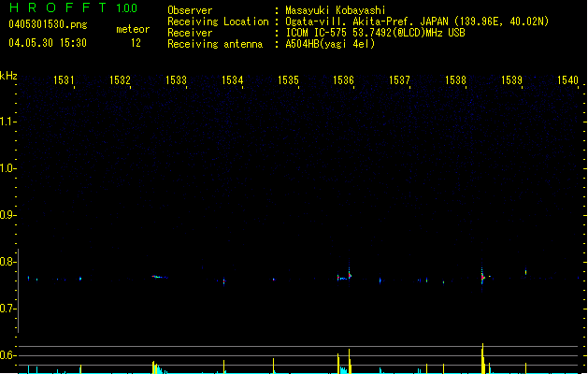The height and width of the screenshot is (374, 588).
Task: Click the Receiving antenna field label
Action: pyautogui.click(x=215, y=44)
